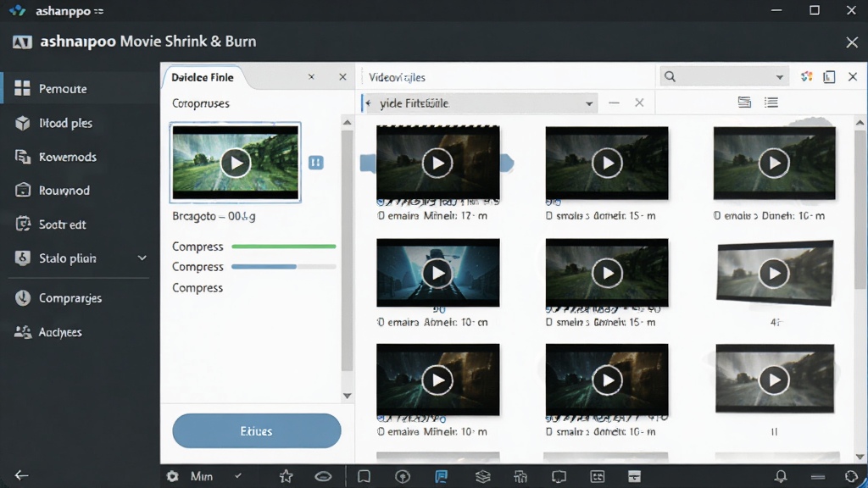
Task: Clear the yicle Firtebüile filter with X
Action: click(x=639, y=103)
